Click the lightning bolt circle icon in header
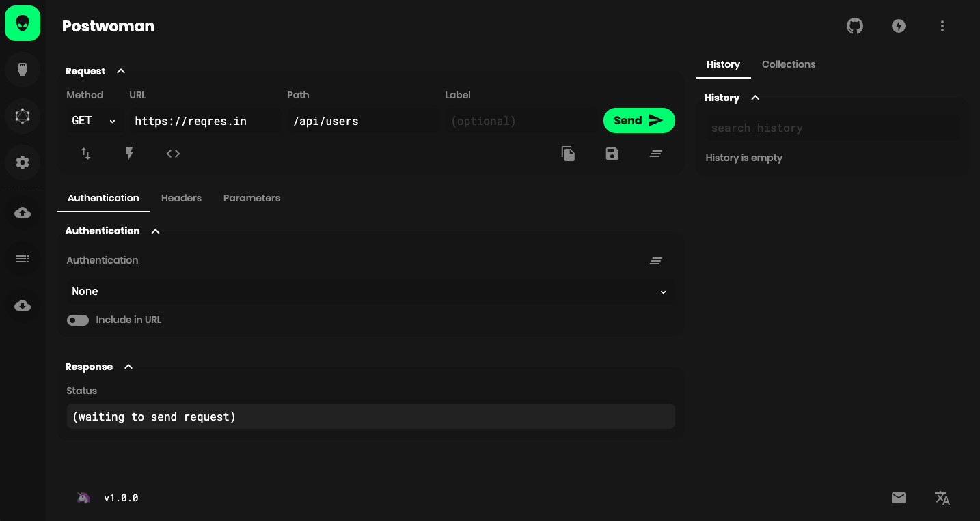The image size is (980, 521). (899, 26)
